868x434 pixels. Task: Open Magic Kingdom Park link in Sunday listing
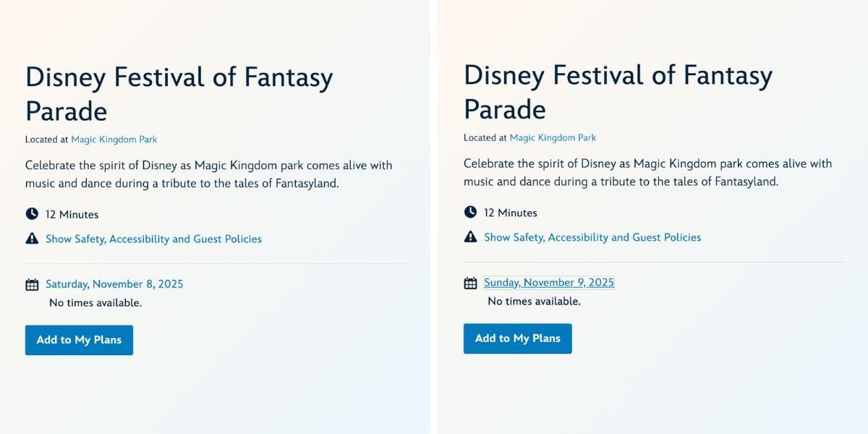pos(553,137)
